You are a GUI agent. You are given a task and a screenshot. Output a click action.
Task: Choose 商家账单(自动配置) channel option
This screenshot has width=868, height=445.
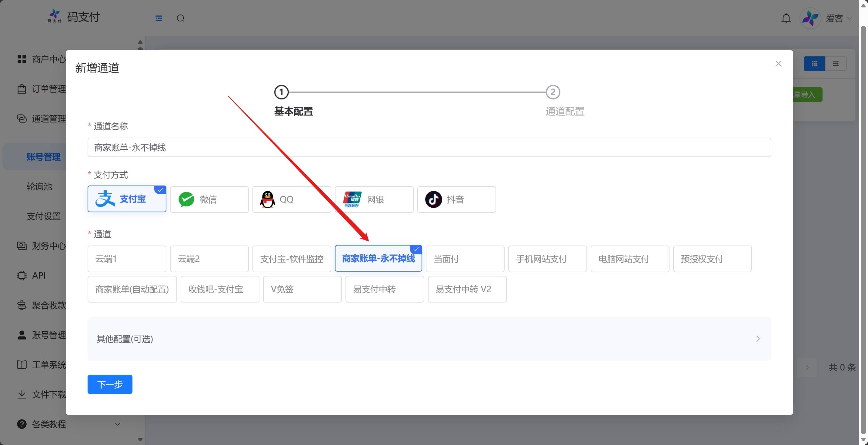132,289
